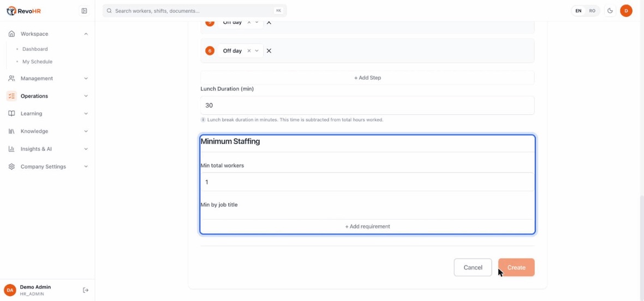Collapse the sidebar panel icon
644x301 pixels.
pos(84,11)
